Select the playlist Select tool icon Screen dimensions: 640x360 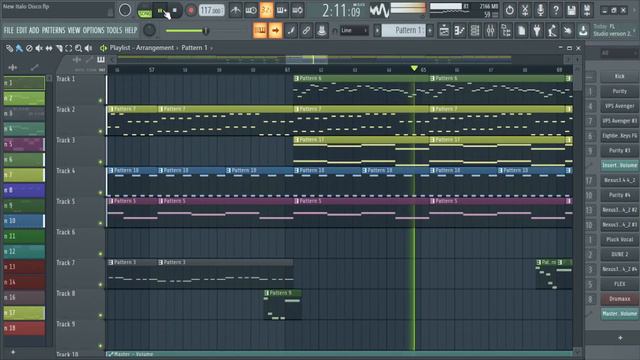[69, 49]
